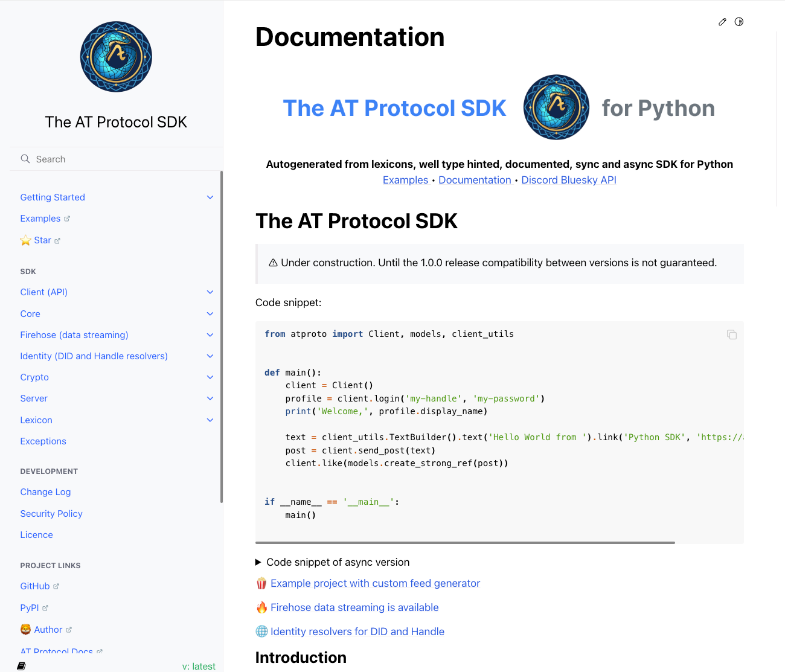Open Identity (DID and Handle resolvers) entry
The image size is (785, 672).
(x=94, y=356)
